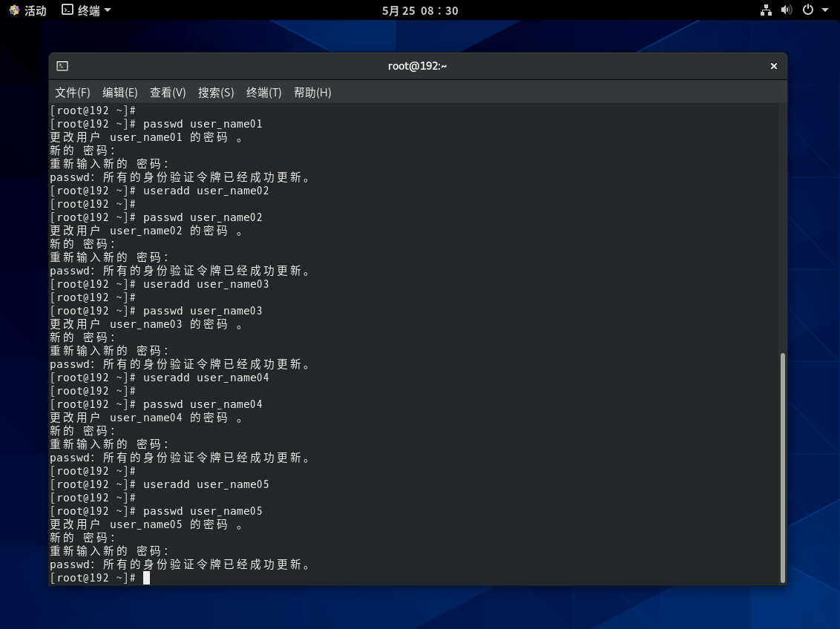The width and height of the screenshot is (840, 629).
Task: Click the network connection icon in top bar
Action: point(767,10)
